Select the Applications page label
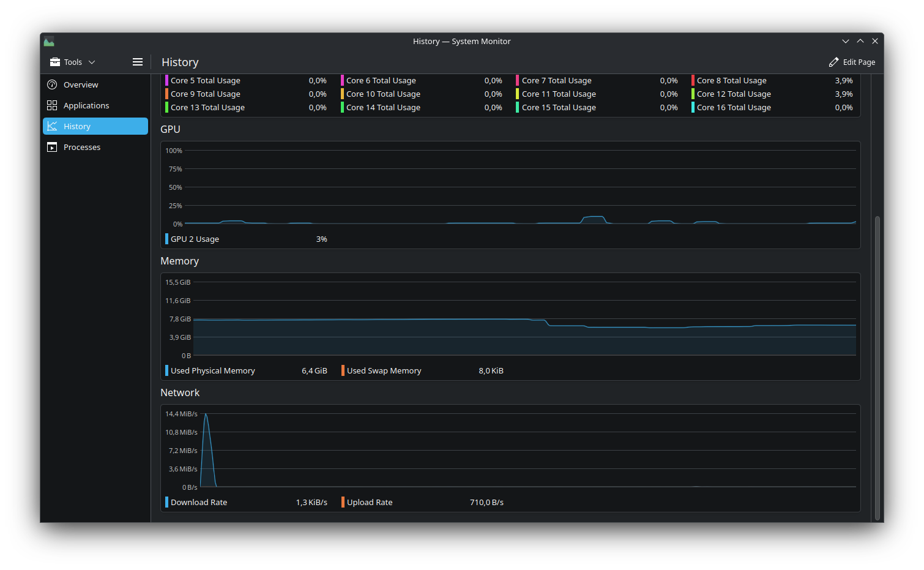The image size is (924, 570). pyautogui.click(x=86, y=105)
